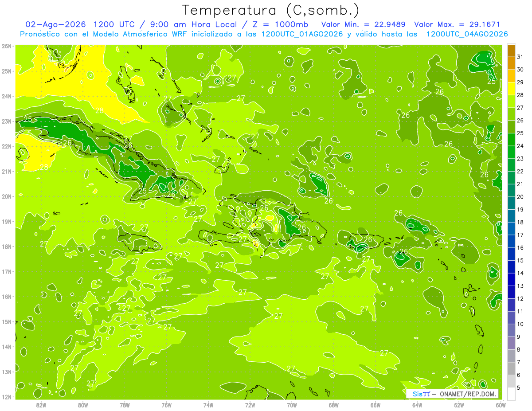Image resolution: width=532 pixels, height=411 pixels.
Task: Click the '19N' latitude axis label
Action: [x=7, y=221]
